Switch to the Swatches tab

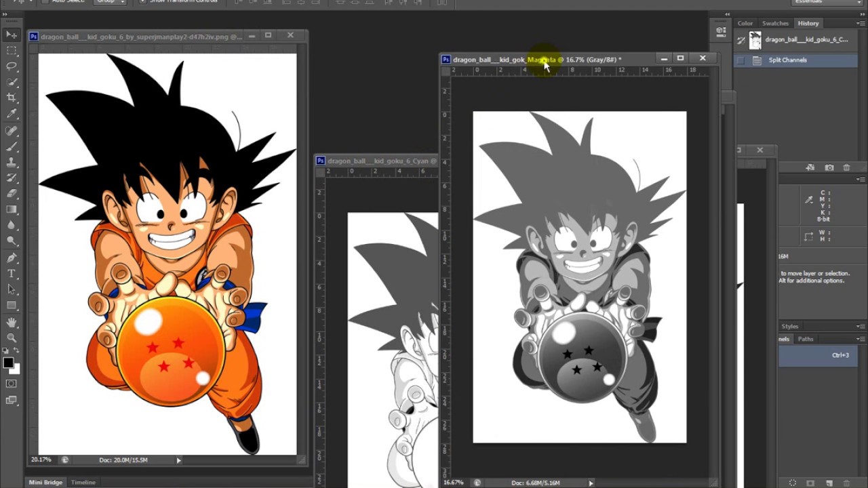[x=775, y=23]
